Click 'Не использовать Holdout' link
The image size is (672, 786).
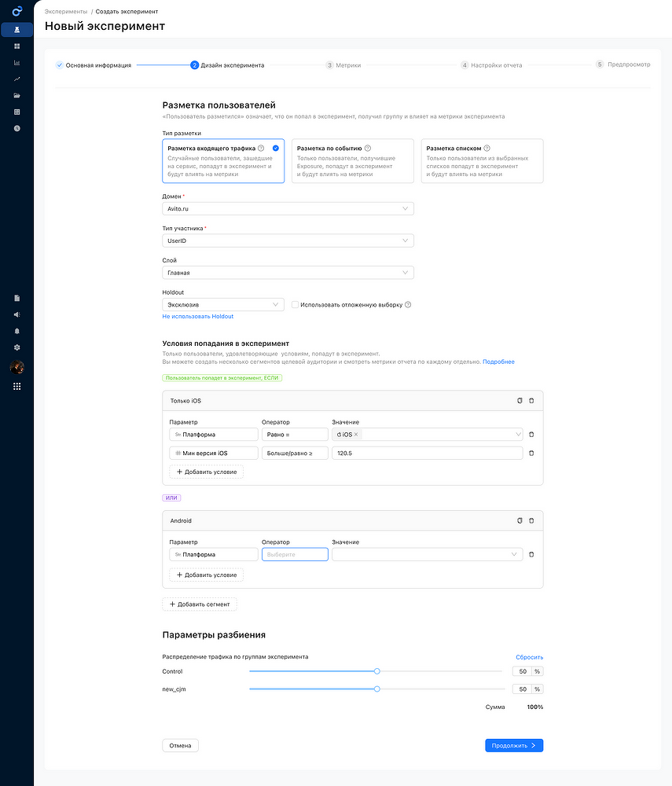click(x=197, y=317)
